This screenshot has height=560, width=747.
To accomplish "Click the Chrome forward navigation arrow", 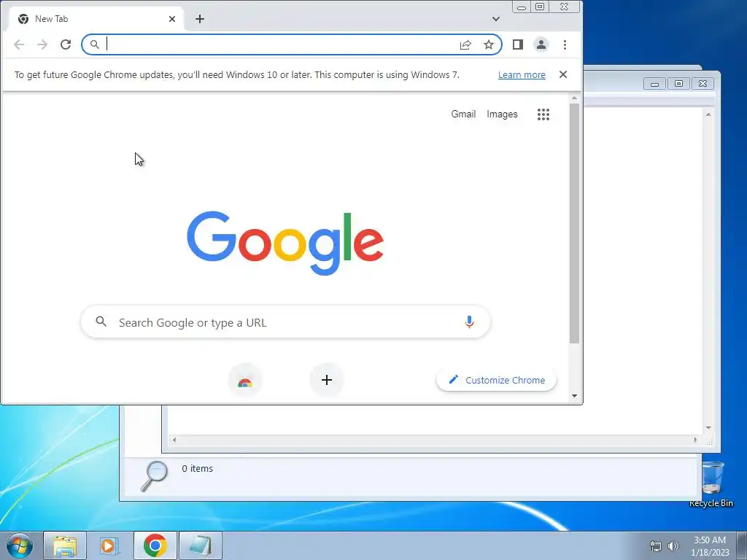I will (x=42, y=44).
